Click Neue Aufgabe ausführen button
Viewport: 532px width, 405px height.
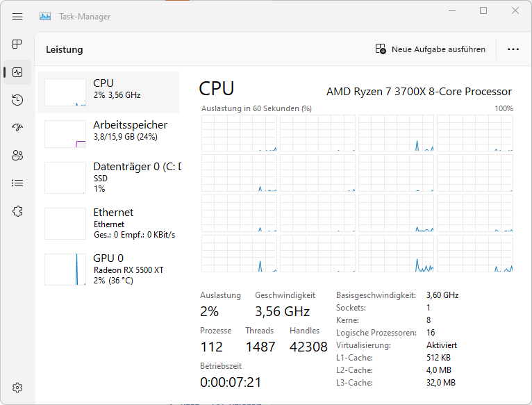[x=430, y=49]
